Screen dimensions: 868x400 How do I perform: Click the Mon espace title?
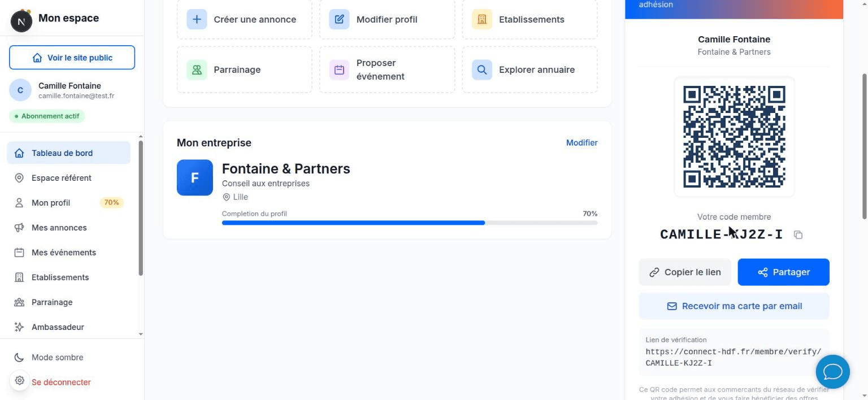(x=68, y=18)
